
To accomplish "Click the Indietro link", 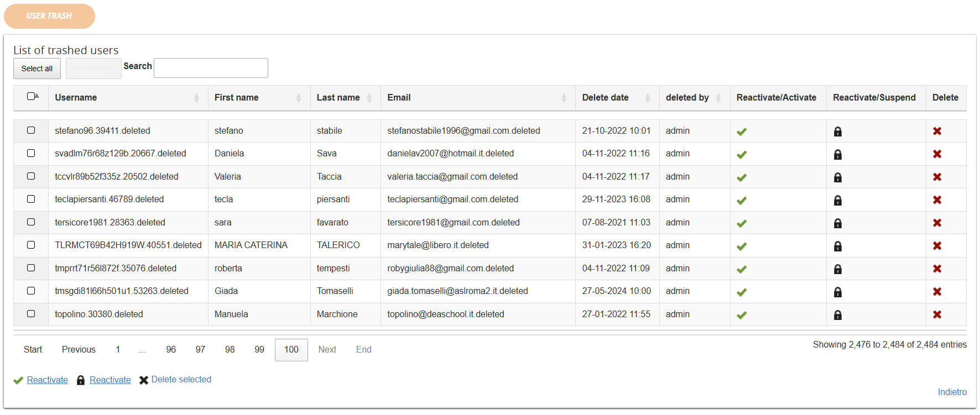I will click(x=952, y=392).
